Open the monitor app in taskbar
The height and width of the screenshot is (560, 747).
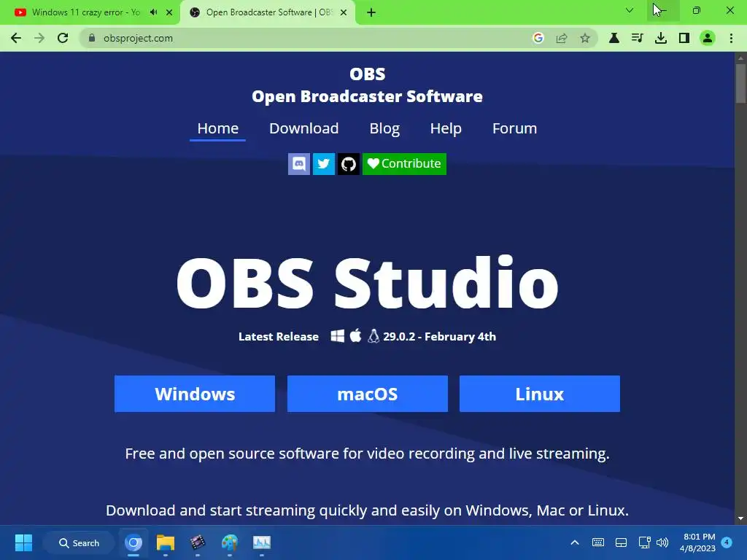pos(262,542)
